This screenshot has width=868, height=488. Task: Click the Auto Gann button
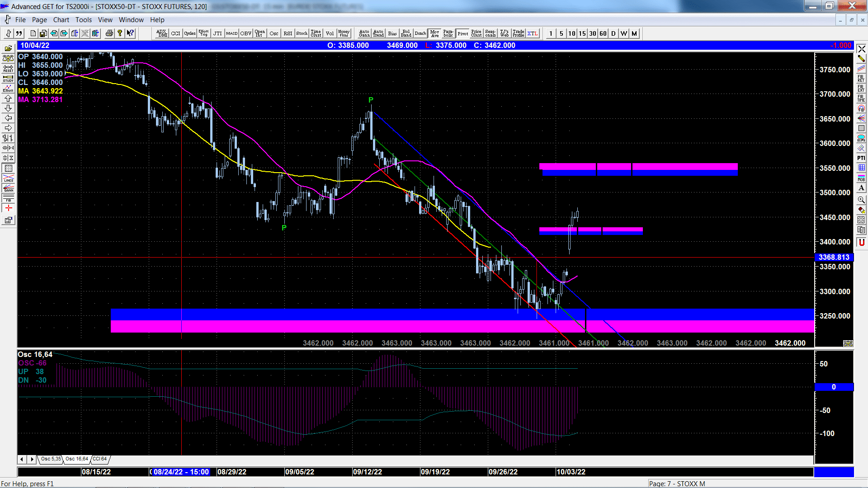364,33
